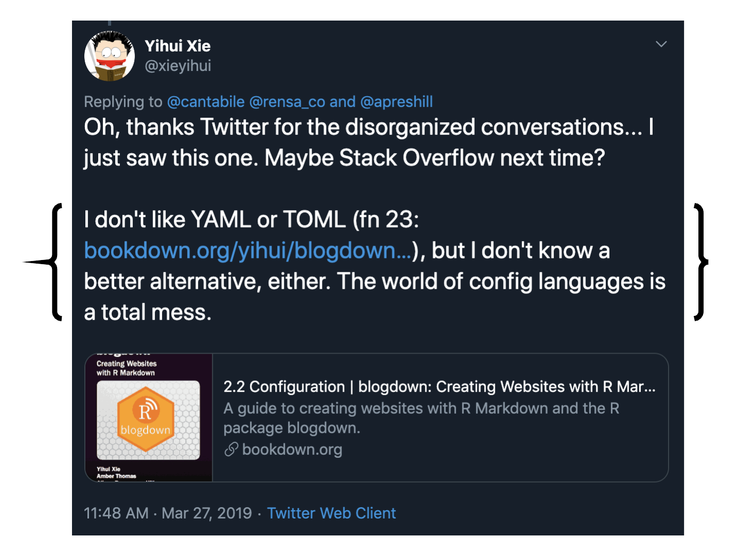Open the @xieyihui handle
Viewport: 756px width, 556px height.
coord(178,66)
